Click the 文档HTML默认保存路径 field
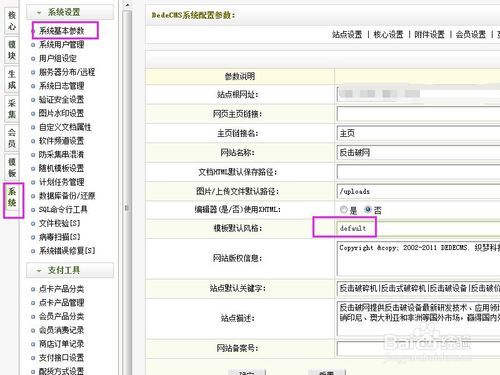This screenshot has width=500, height=375. click(x=418, y=172)
